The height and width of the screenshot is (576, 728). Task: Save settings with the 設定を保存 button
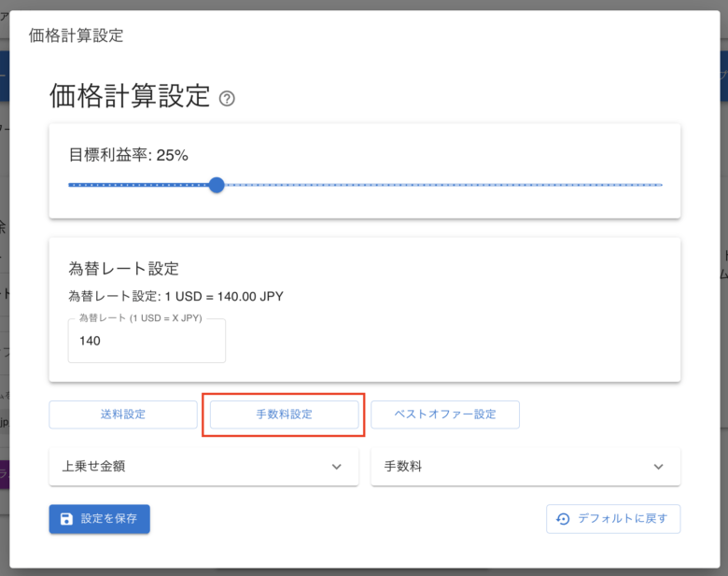tap(100, 519)
